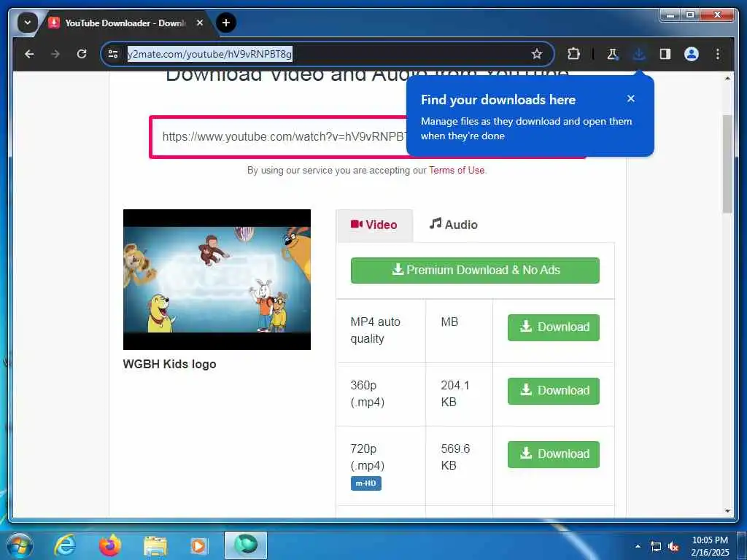Toggle the browser side panel icon
The image size is (747, 560).
[x=665, y=54]
